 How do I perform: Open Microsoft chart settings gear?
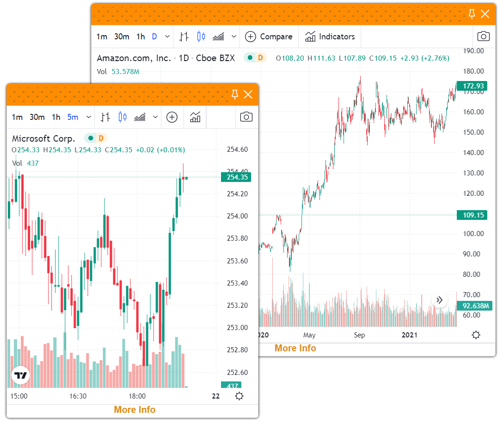(x=239, y=396)
